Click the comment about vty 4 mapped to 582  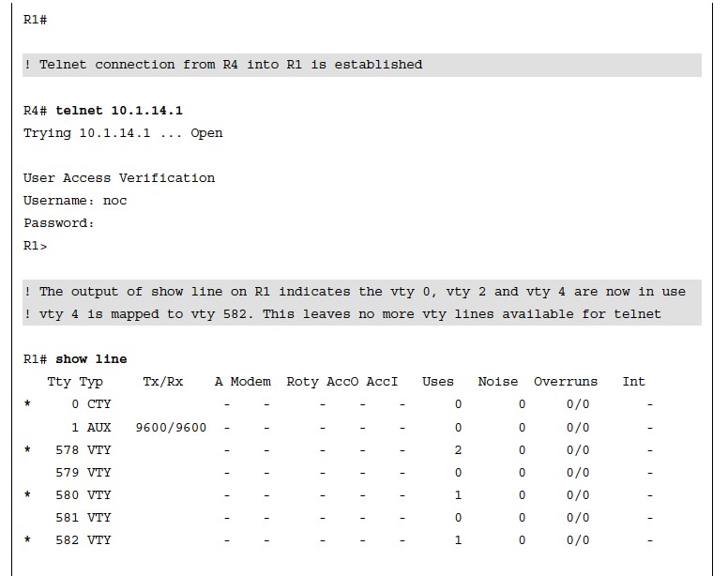point(342,314)
